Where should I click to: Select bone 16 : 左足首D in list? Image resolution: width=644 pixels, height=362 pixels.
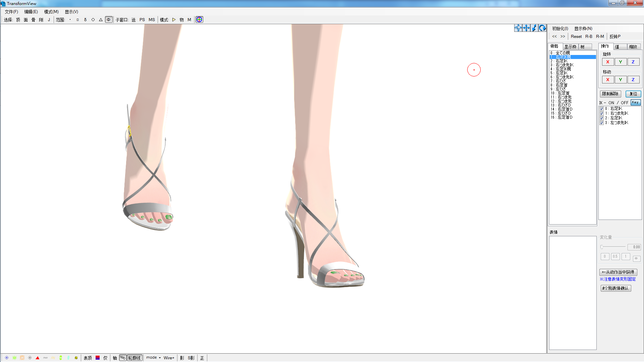coord(573,117)
